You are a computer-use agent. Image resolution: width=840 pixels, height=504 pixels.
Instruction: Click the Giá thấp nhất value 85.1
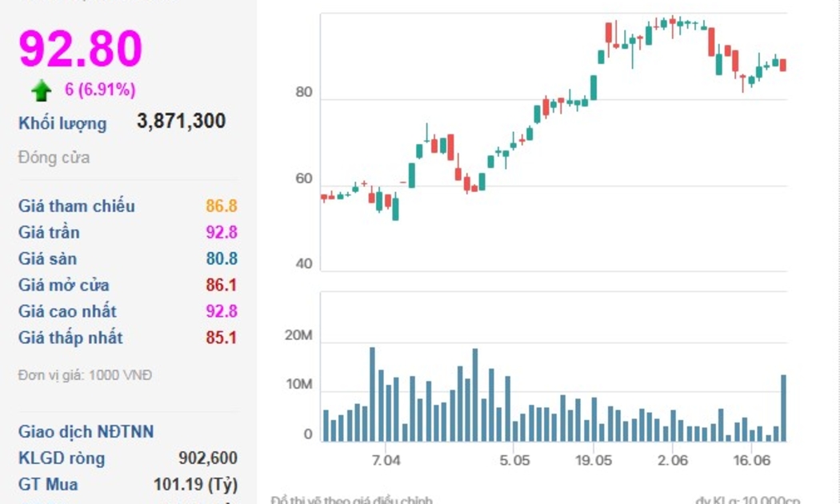(221, 338)
